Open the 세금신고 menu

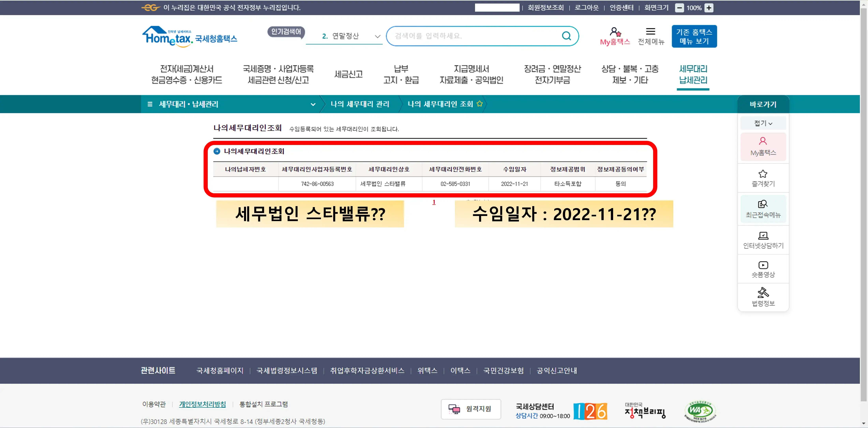pyautogui.click(x=348, y=74)
